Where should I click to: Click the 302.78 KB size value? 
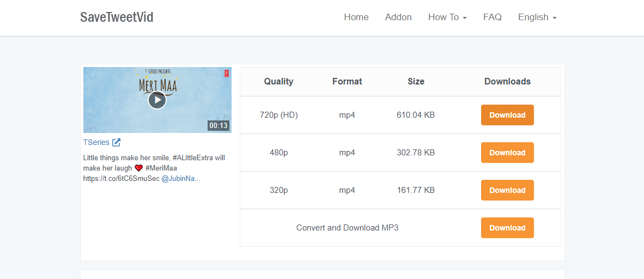pyautogui.click(x=416, y=153)
